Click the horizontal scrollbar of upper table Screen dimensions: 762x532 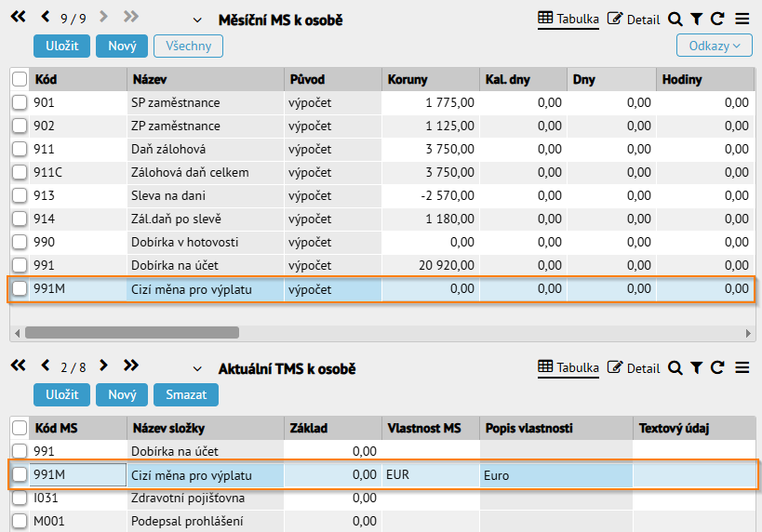132,333
